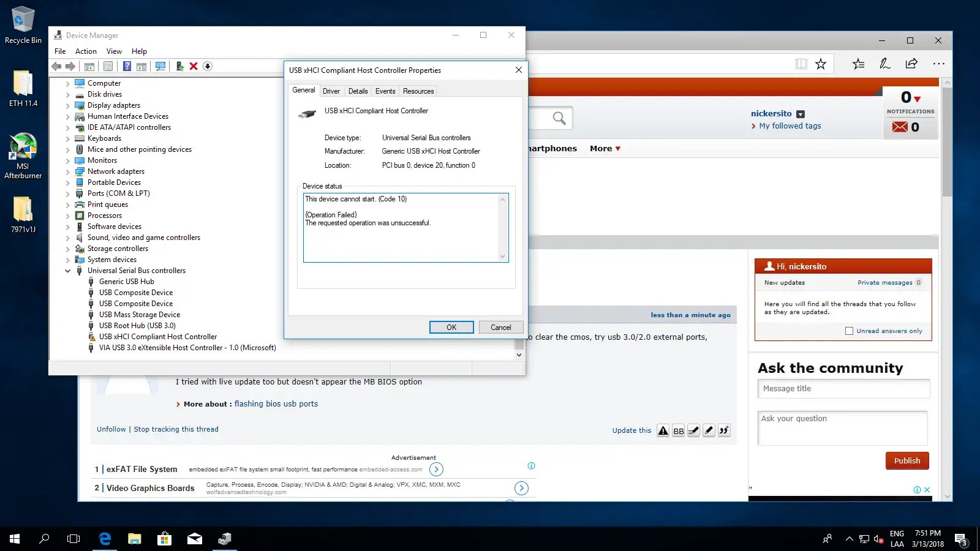Open the View menu in Device Manager

tap(114, 51)
